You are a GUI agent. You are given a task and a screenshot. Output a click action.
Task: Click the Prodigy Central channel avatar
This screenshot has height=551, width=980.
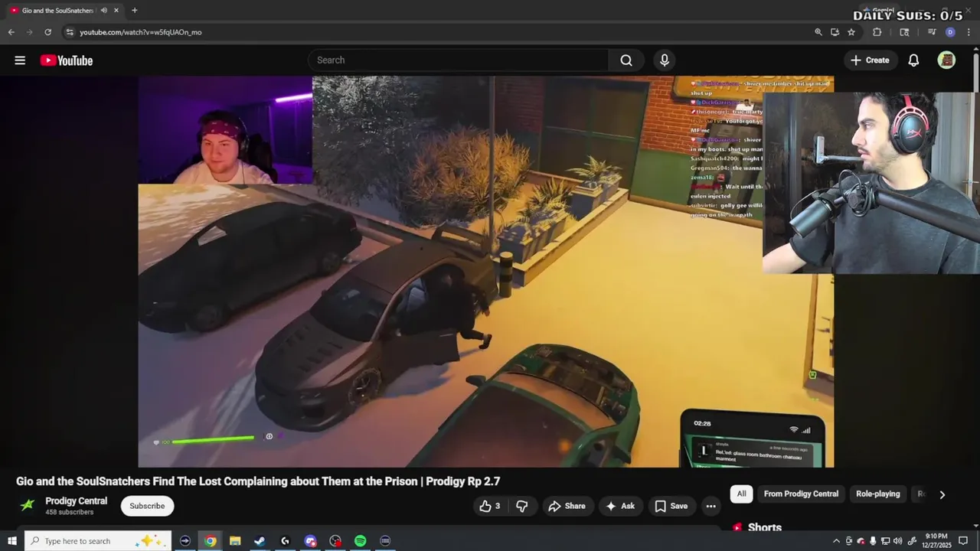coord(28,505)
